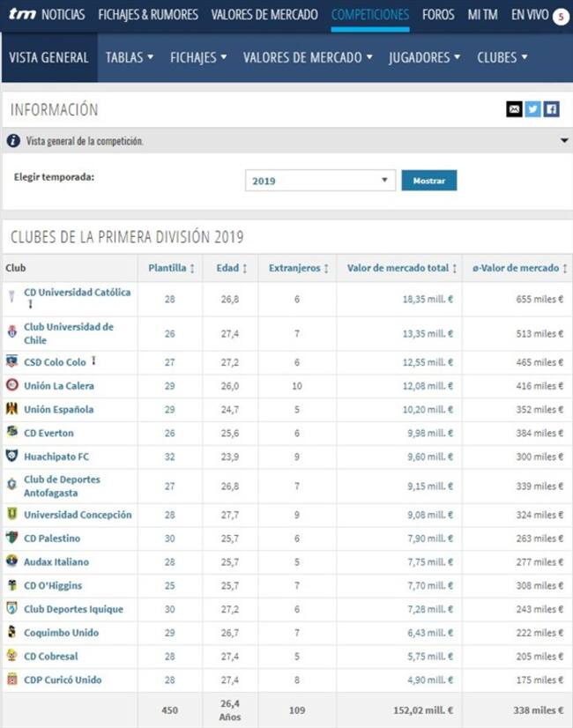Open the Huachipato FC club link
This screenshot has width=573, height=728.
[x=56, y=457]
